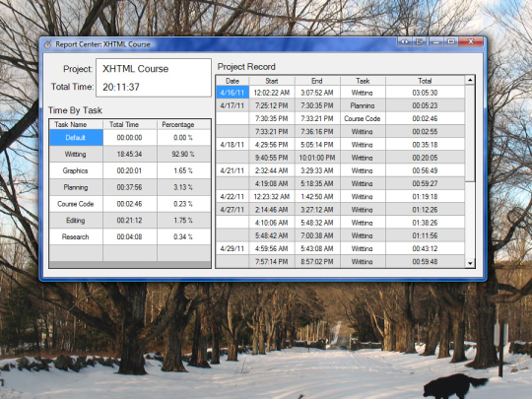Image resolution: width=532 pixels, height=399 pixels.
Task: Click the 1.65 % percentage cell
Action: (184, 170)
